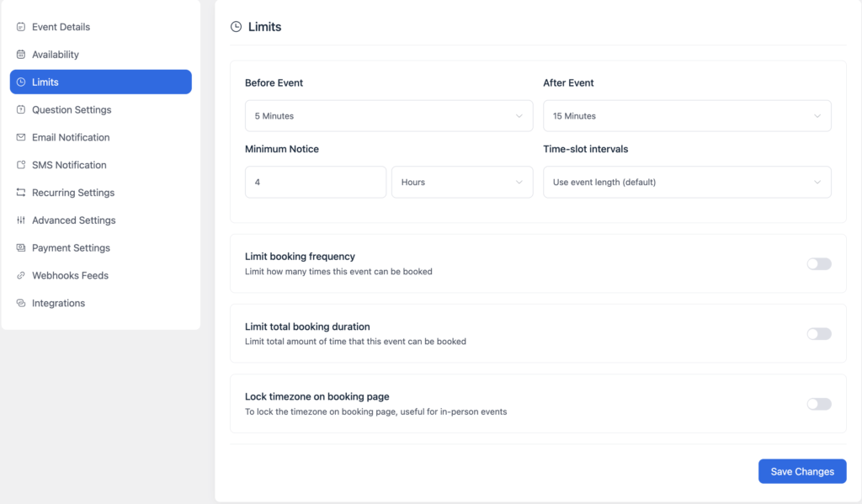Click the Minimum Notice label
862x504 pixels.
[x=281, y=149]
